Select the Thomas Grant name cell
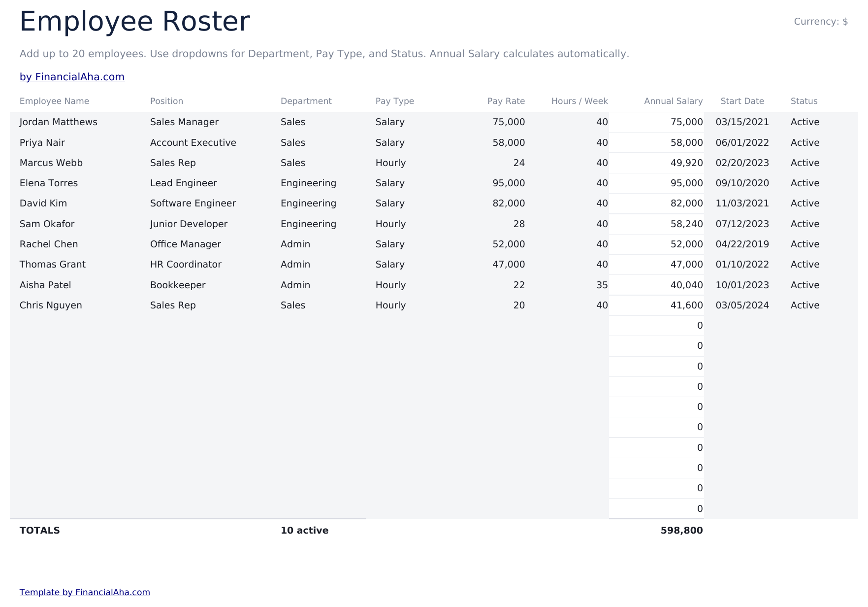The height and width of the screenshot is (607, 868). 75,265
